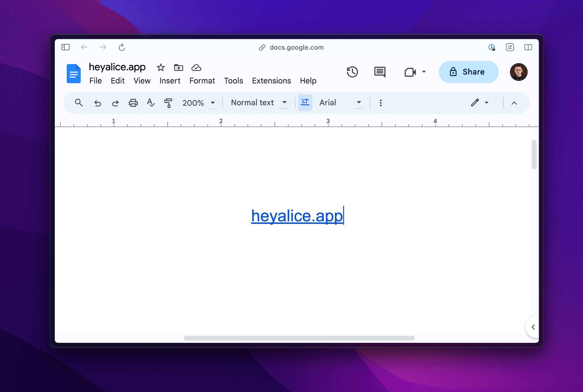Open the comments panel icon

(380, 72)
